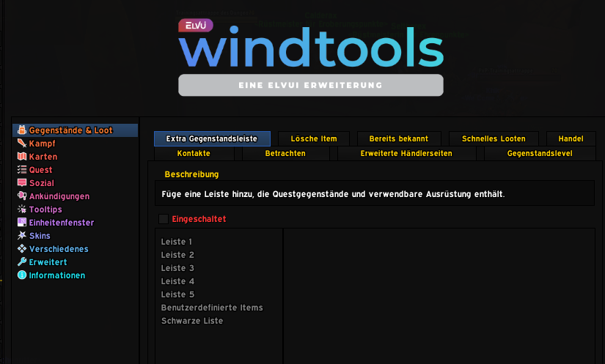The width and height of the screenshot is (605, 364).
Task: Click the Quest list icon
Action: (22, 170)
